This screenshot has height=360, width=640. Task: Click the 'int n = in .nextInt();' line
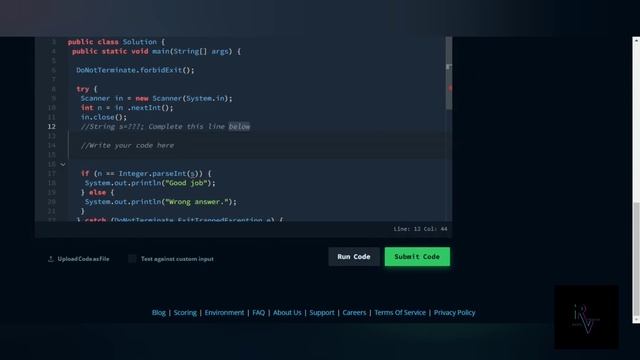[127, 108]
